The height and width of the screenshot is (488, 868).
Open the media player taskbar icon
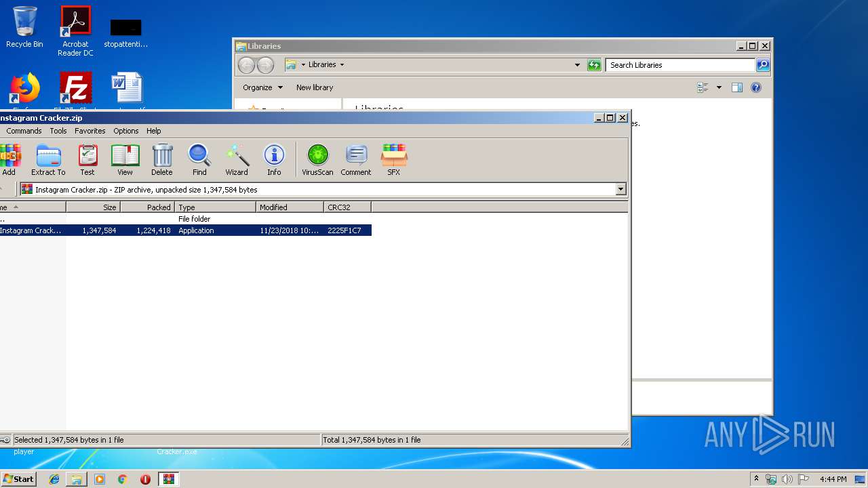[x=100, y=479]
